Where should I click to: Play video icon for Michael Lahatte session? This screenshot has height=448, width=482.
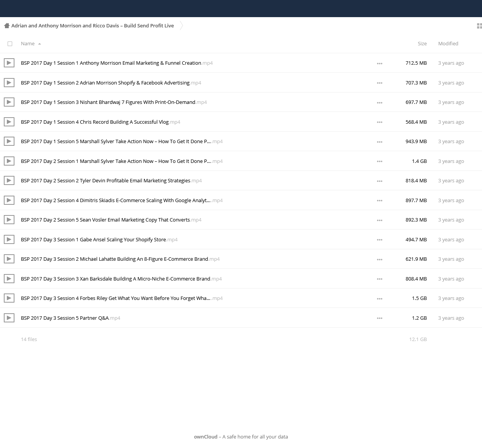coord(9,259)
